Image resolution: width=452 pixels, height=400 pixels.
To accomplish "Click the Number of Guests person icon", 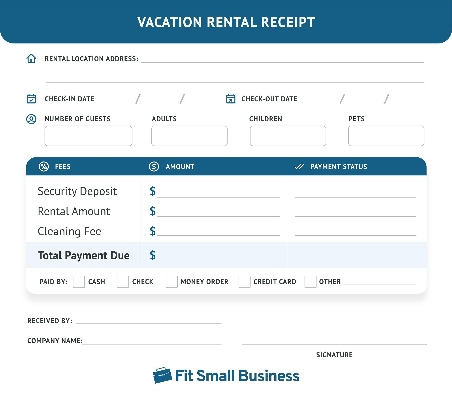I will (x=31, y=119).
